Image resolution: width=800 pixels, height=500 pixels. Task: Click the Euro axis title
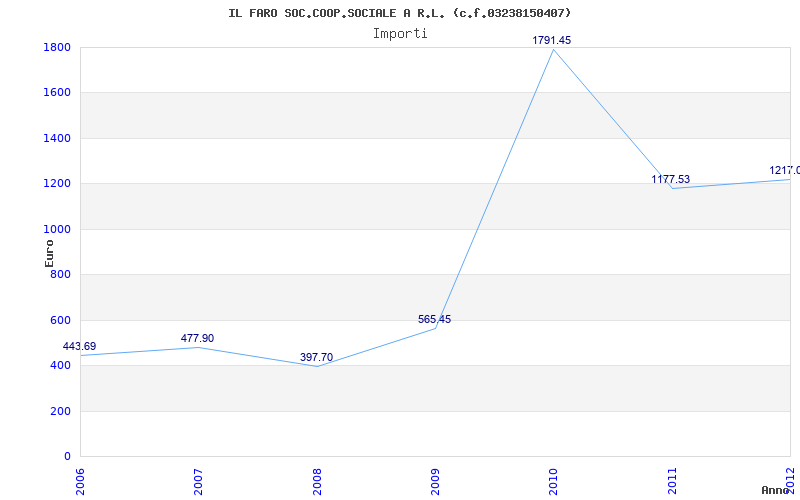point(49,253)
